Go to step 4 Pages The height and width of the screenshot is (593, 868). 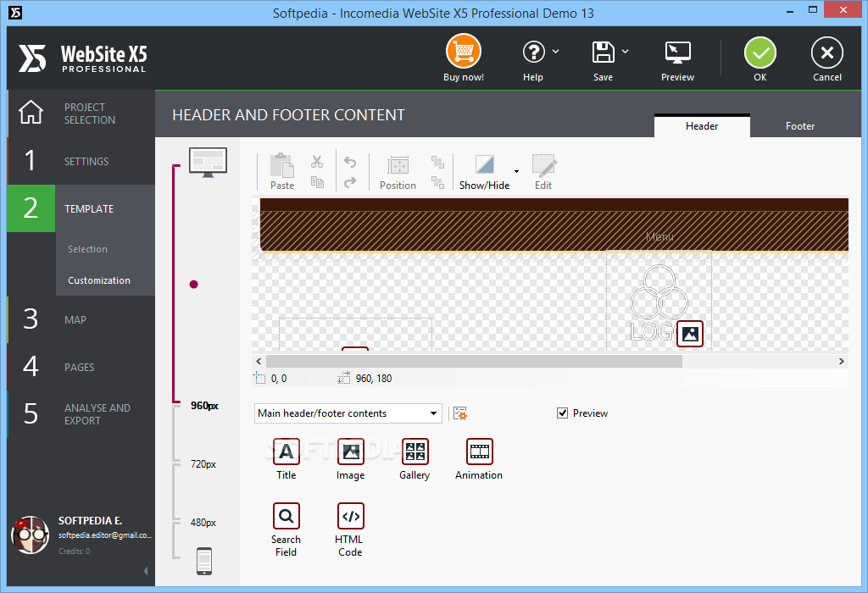tap(81, 367)
